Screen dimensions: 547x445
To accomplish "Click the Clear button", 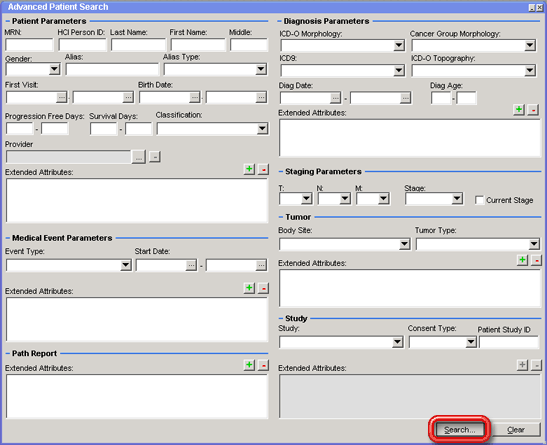I will point(516,430).
